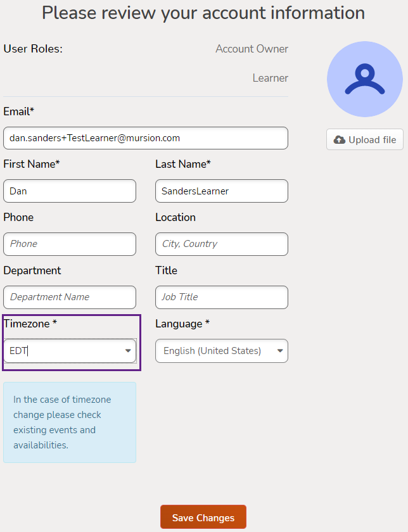
Task: Click the cloud icon on Upload file
Action: pos(339,140)
